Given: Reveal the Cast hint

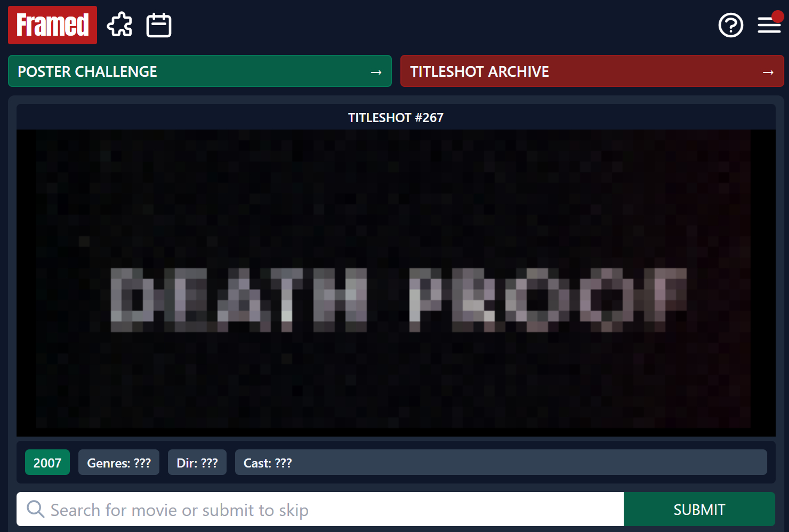Looking at the screenshot, I should (x=501, y=463).
